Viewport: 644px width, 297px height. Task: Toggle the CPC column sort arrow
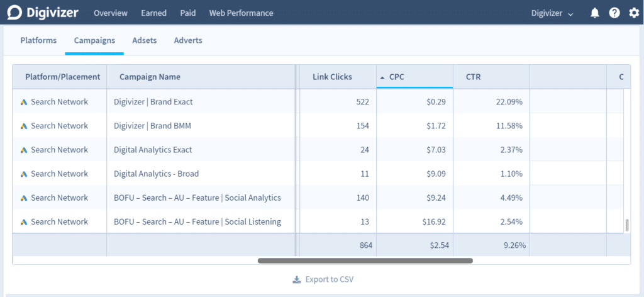pyautogui.click(x=382, y=77)
